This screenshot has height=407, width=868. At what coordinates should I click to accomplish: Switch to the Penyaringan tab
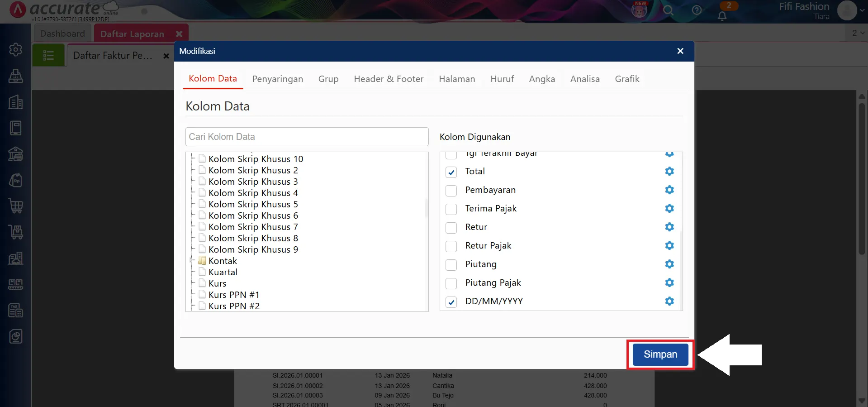(x=277, y=79)
